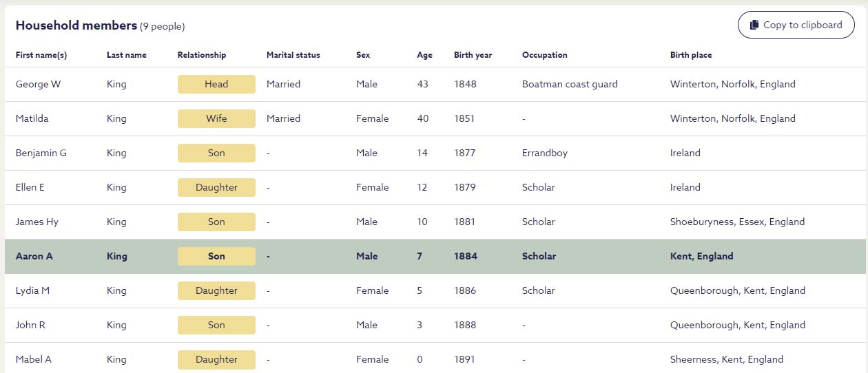Screen dimensions: 868x373
Task: Click the Wife relationship badge
Action: coord(216,118)
